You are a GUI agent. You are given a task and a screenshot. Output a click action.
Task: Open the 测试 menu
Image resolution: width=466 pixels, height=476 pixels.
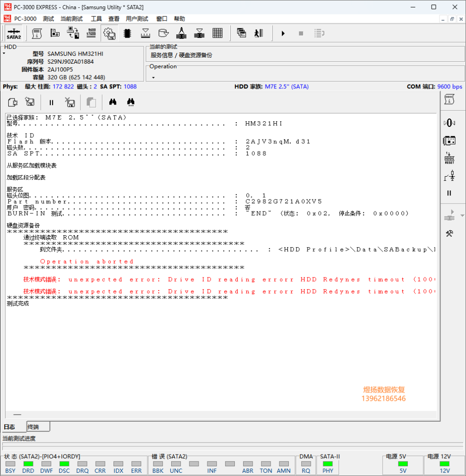click(x=48, y=19)
